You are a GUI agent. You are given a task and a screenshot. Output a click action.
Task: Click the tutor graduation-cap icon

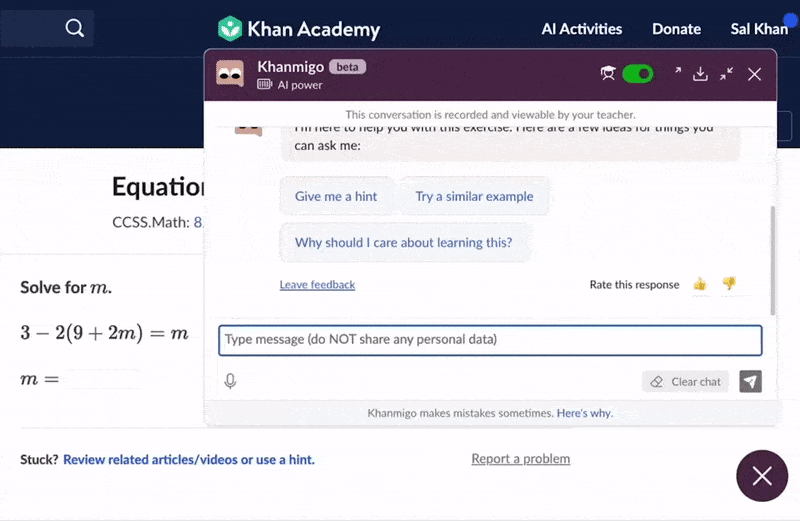click(608, 74)
